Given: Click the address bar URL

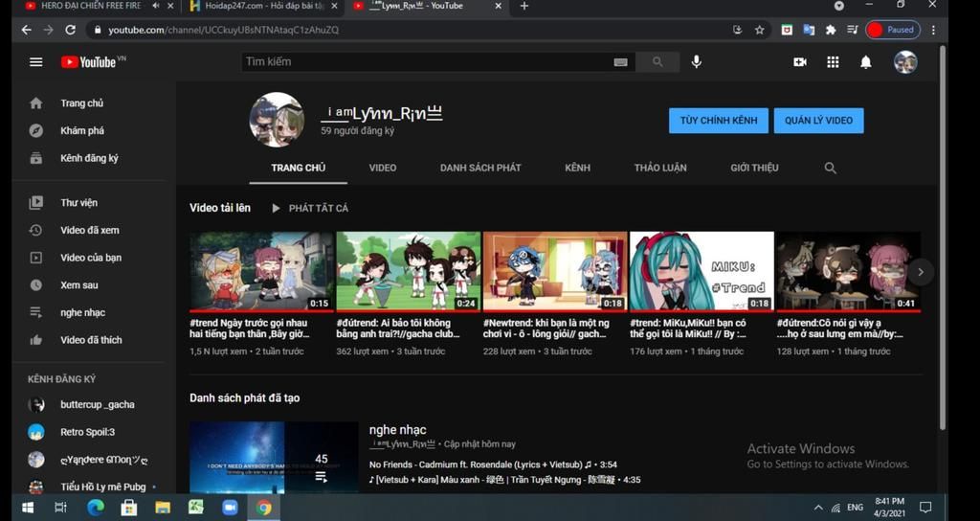Looking at the screenshot, I should pos(223,30).
